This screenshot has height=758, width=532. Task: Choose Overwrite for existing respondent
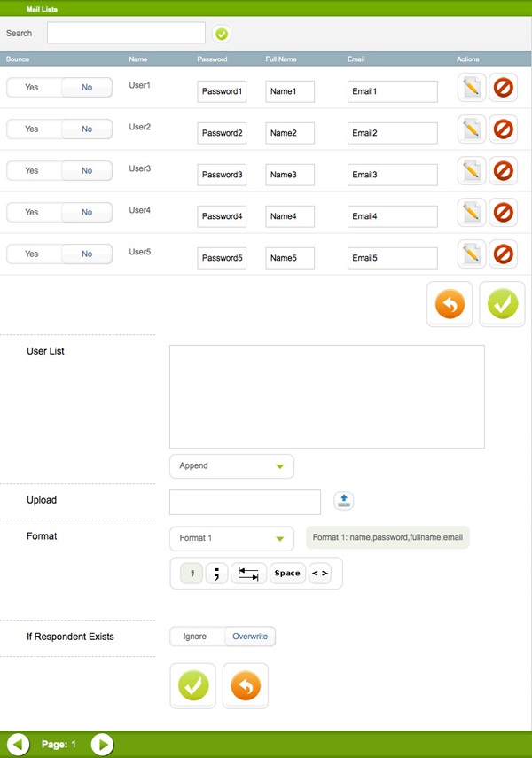coord(250,637)
